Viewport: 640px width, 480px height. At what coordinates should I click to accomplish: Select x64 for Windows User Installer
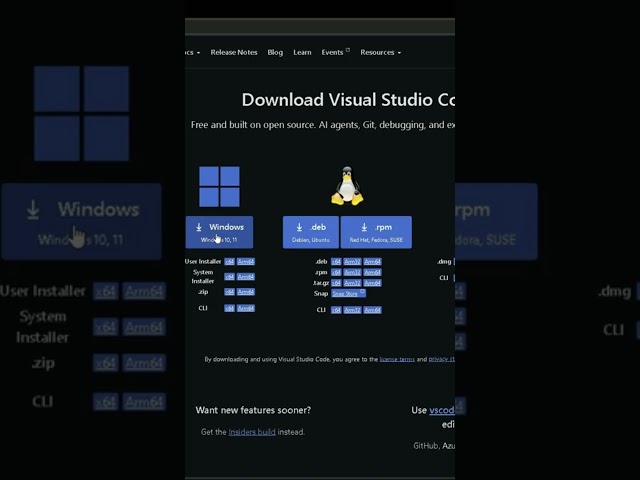pyautogui.click(x=229, y=262)
